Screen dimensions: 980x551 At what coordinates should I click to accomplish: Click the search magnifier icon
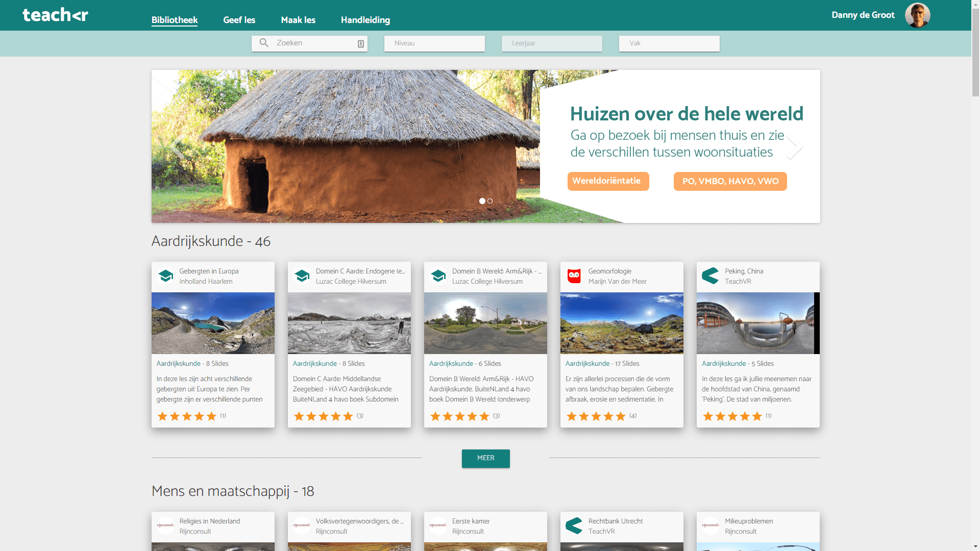coord(264,43)
